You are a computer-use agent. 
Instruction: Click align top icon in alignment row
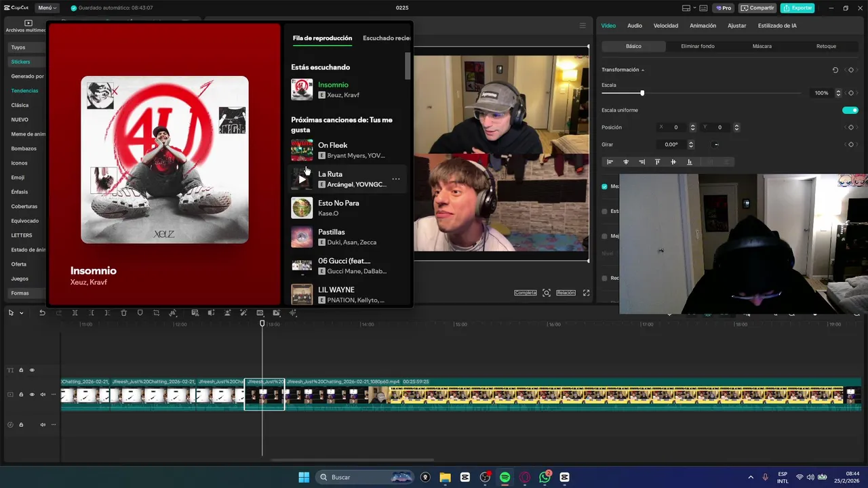(x=657, y=162)
